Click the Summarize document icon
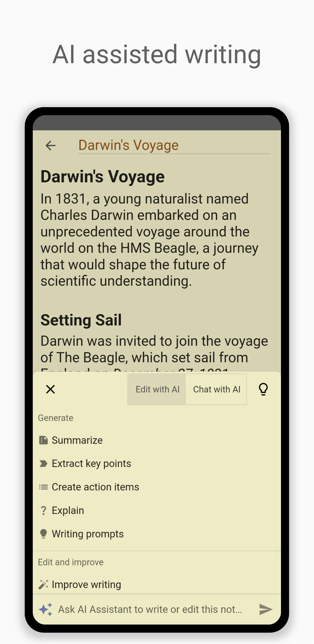 click(x=43, y=440)
